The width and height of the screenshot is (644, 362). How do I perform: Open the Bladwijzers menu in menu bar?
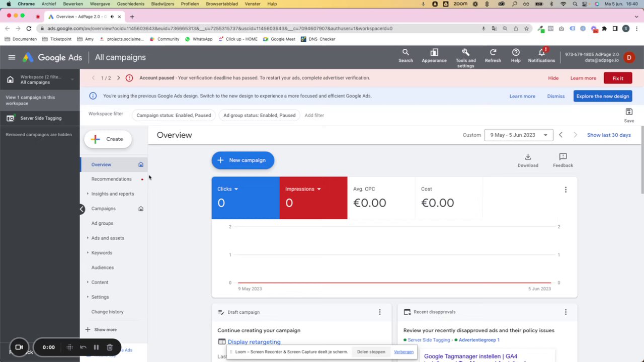click(163, 4)
